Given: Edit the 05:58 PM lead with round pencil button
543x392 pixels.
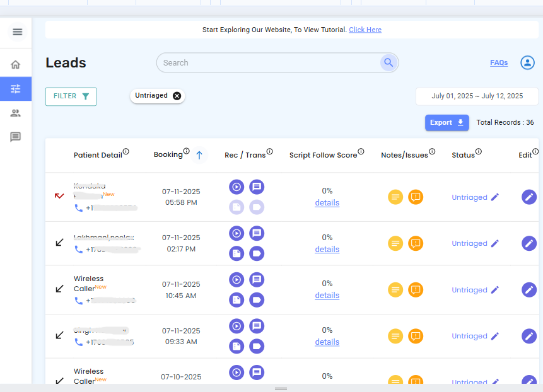Looking at the screenshot, I should (x=528, y=197).
